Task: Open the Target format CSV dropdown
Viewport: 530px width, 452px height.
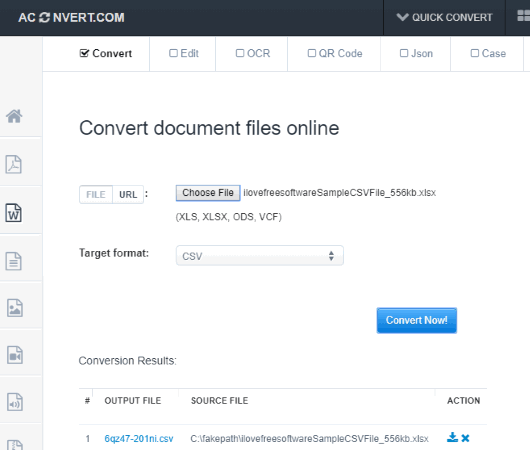Action: coord(260,256)
